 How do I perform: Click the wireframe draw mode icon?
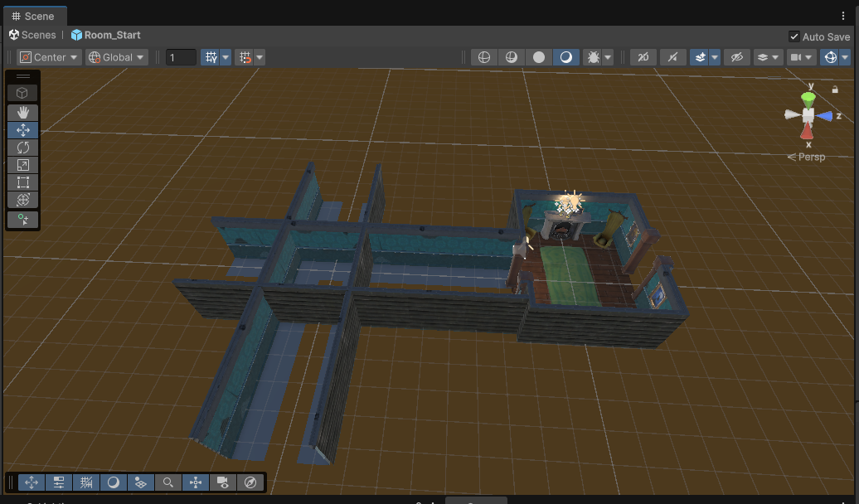tap(483, 57)
